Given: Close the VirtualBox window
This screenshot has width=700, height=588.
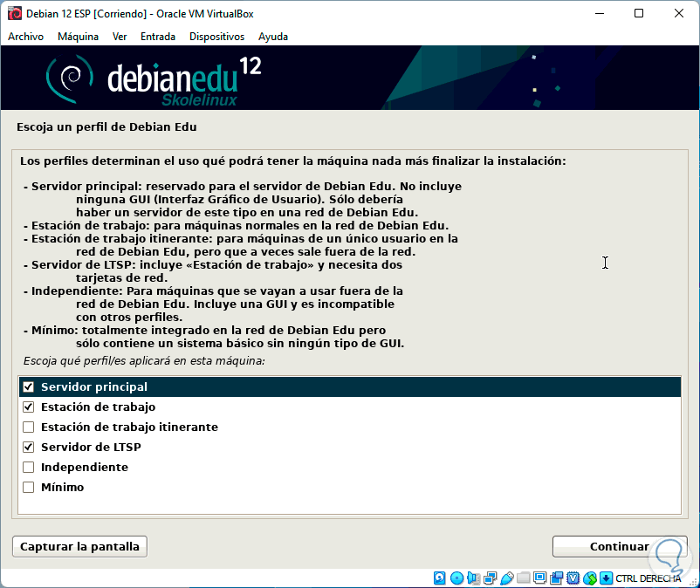Looking at the screenshot, I should tap(678, 13).
